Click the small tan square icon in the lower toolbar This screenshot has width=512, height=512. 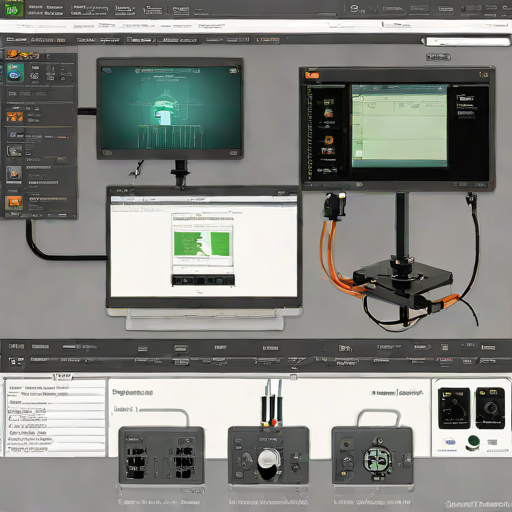pos(445,348)
